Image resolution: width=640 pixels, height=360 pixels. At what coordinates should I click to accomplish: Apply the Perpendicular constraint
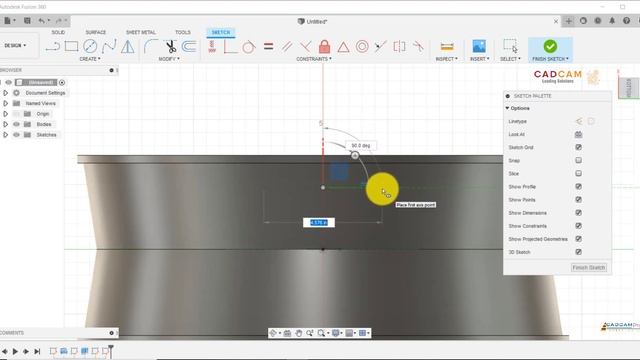click(x=305, y=47)
